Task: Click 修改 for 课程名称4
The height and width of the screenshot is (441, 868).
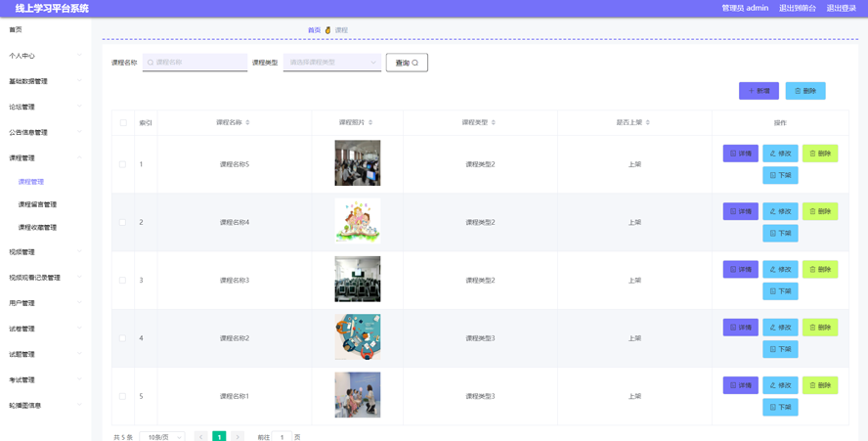Action: tap(781, 211)
